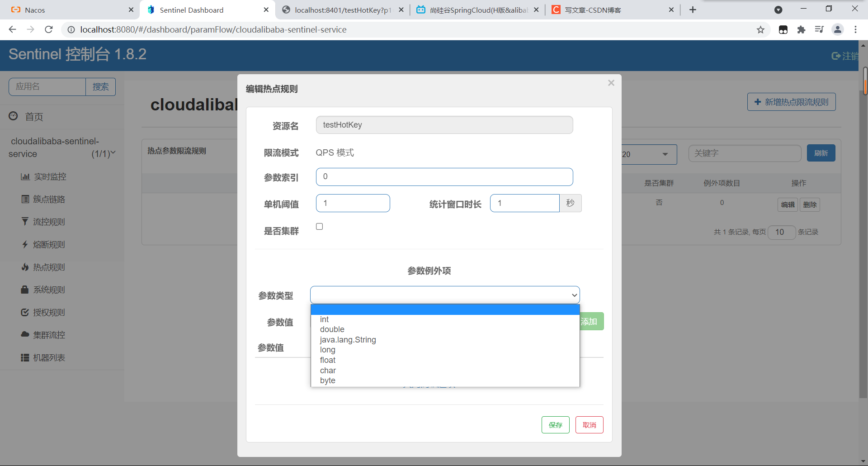Viewport: 868px width, 466px height.
Task: Reload the page
Action: [49, 29]
